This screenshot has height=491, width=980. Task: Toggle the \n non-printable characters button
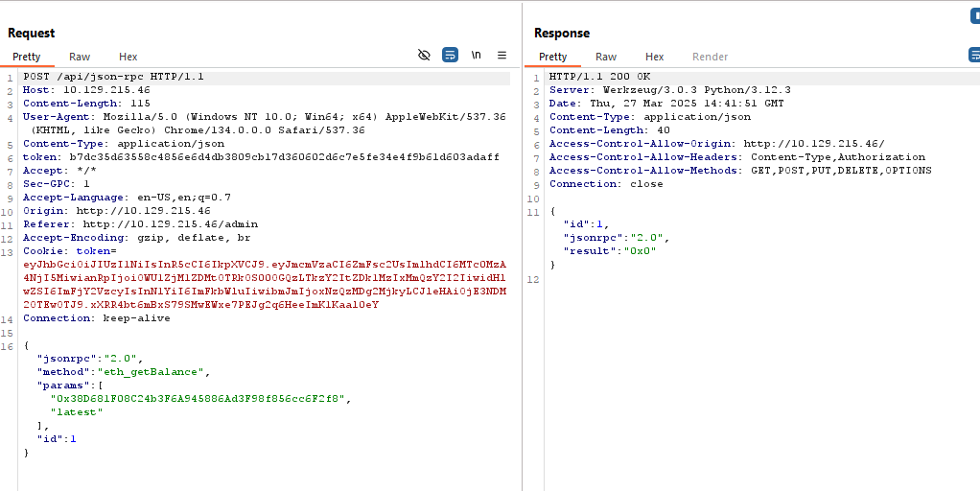tap(476, 56)
